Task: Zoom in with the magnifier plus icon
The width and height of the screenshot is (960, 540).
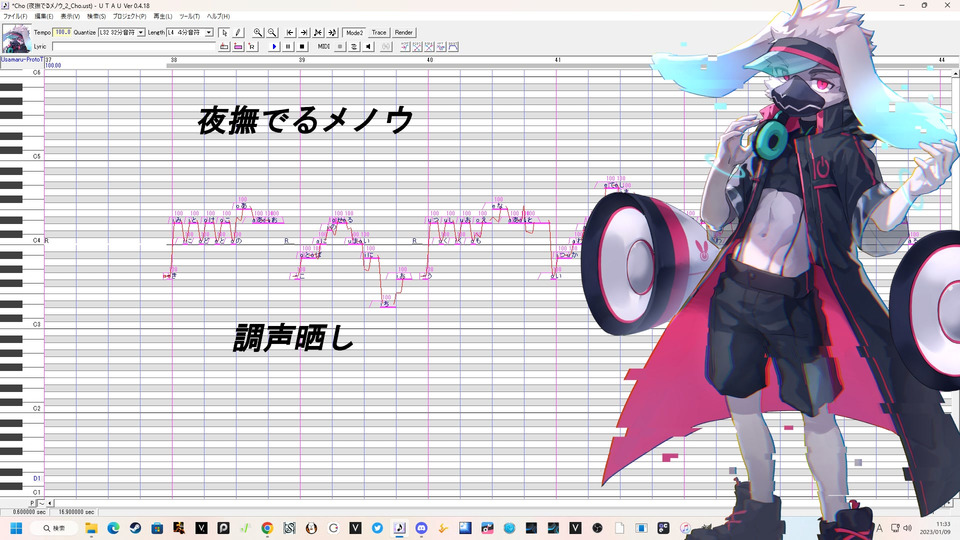Action: coord(258,32)
